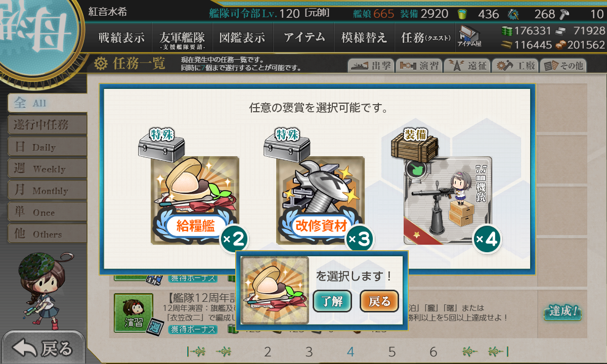Click the 了解 confirm button

point(332,301)
